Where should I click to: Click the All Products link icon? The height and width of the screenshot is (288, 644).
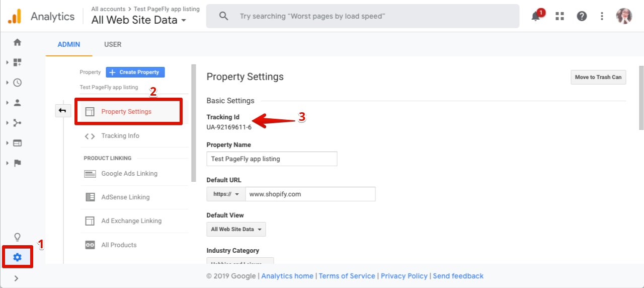(x=90, y=245)
